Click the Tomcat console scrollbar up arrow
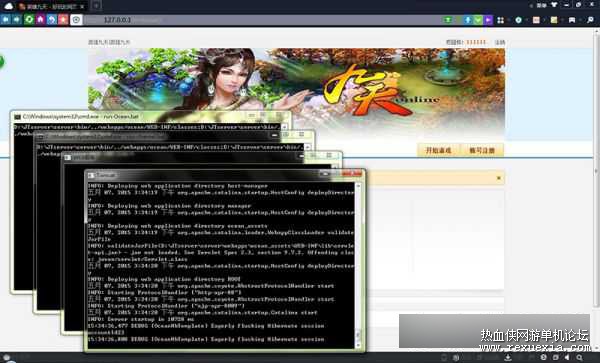Viewport: 600px width, 363px height. [x=358, y=186]
